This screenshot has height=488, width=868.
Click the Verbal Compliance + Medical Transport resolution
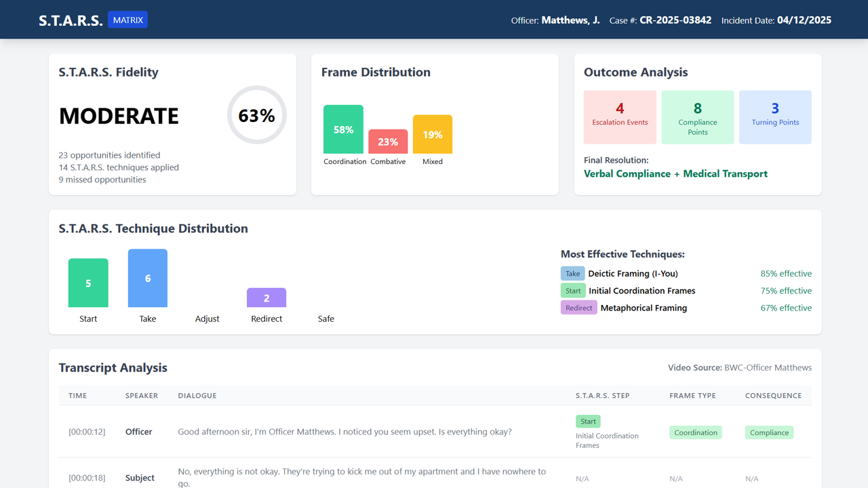675,174
